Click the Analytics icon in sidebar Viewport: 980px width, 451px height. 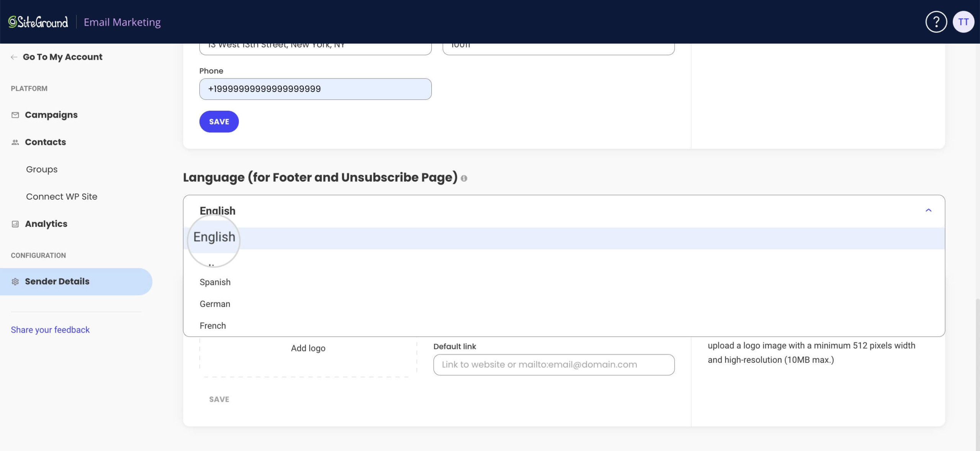pyautogui.click(x=15, y=224)
